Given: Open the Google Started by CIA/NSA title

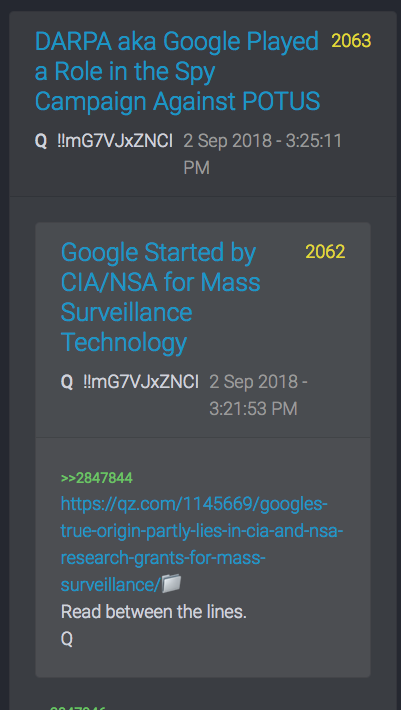Looking at the screenshot, I should click(161, 297).
